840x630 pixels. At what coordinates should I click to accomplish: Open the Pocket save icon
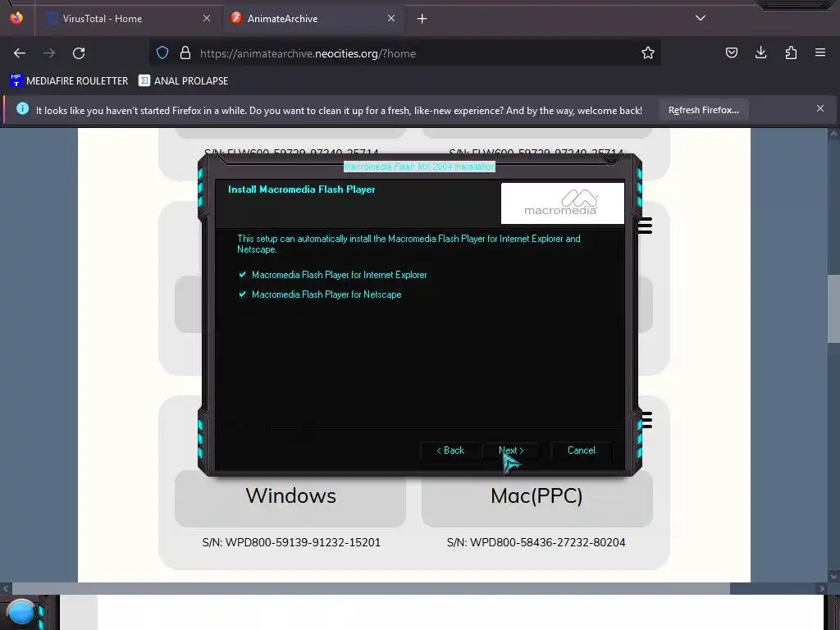(x=731, y=52)
